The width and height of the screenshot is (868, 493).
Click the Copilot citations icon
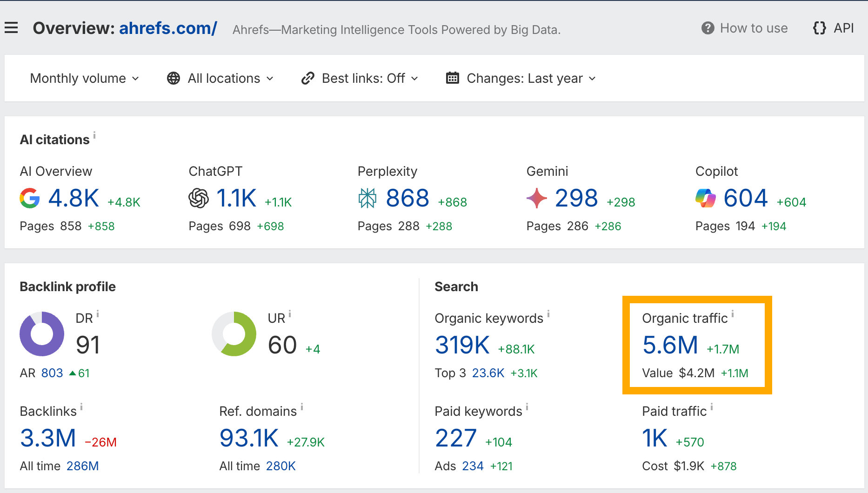[706, 198]
